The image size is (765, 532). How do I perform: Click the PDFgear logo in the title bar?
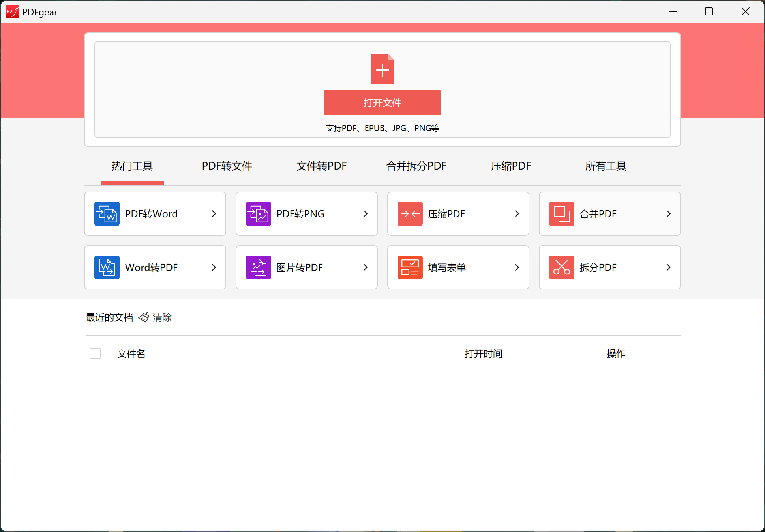pos(12,11)
